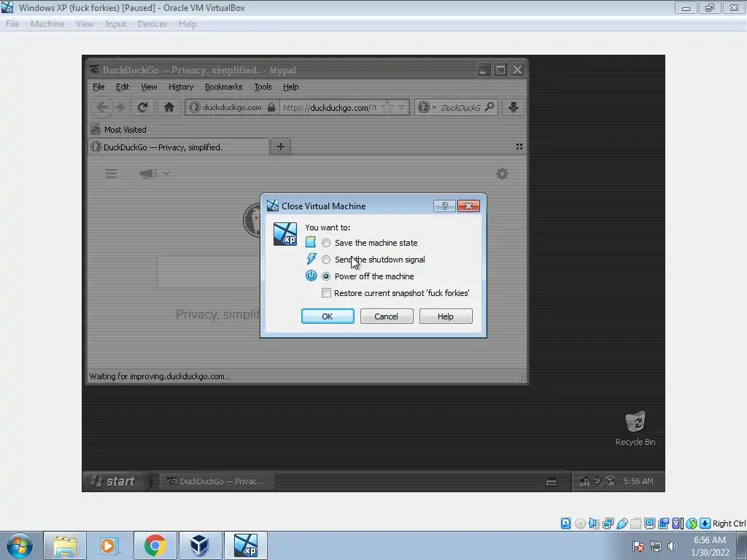
Task: Click DuckDuckGo taskbar button in XP
Action: click(216, 481)
